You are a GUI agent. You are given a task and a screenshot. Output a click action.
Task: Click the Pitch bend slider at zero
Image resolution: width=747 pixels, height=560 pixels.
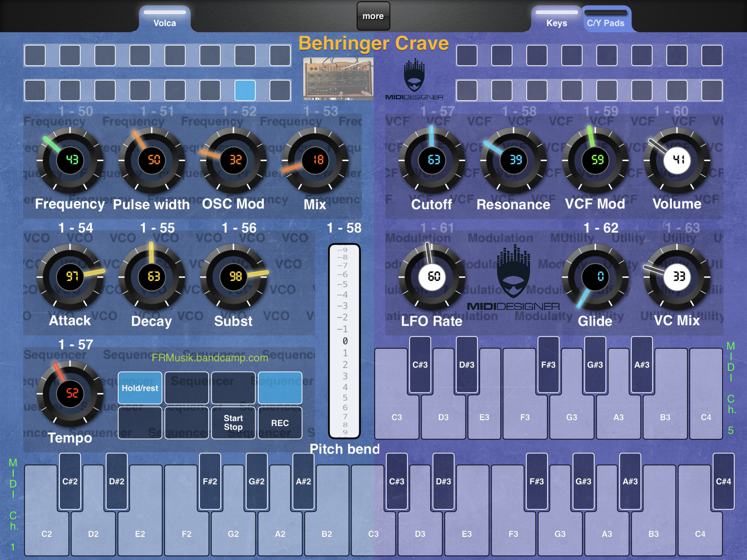click(x=345, y=341)
